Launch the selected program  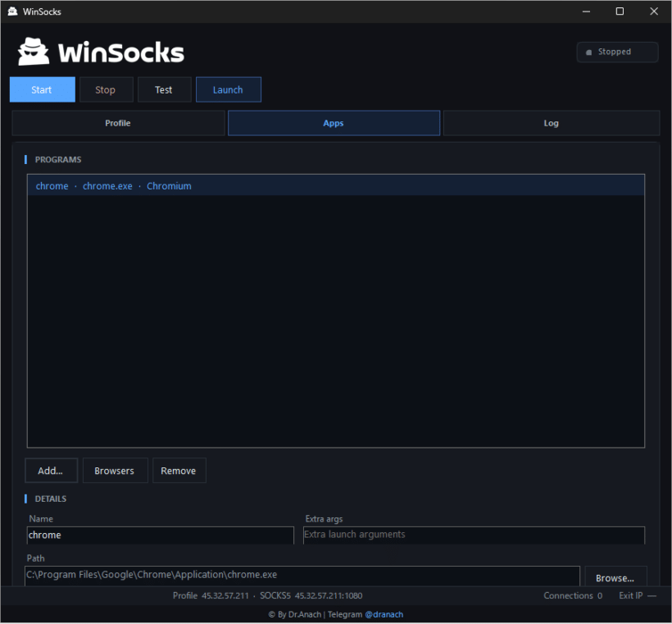pos(229,89)
